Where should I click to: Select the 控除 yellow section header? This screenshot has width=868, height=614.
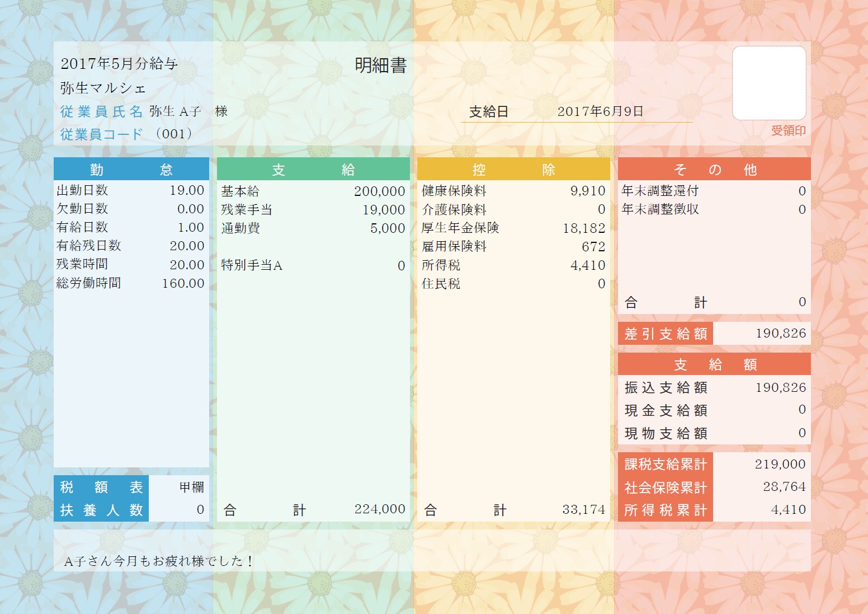513,169
